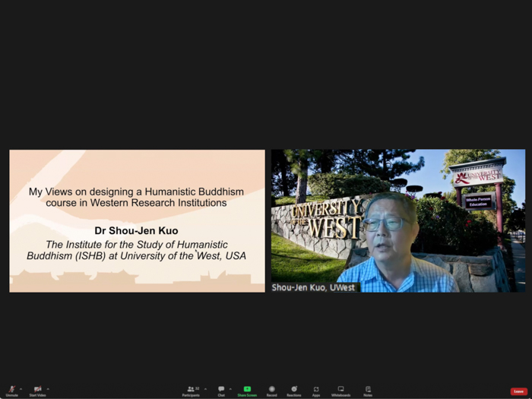Open the Chat panel
This screenshot has height=399, width=532.
pos(221,391)
